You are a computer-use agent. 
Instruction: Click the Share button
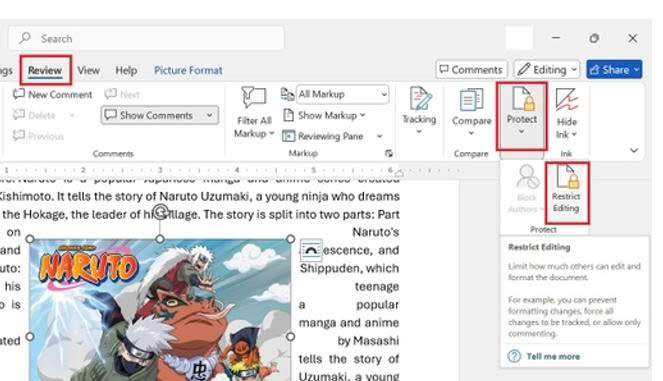pos(614,69)
